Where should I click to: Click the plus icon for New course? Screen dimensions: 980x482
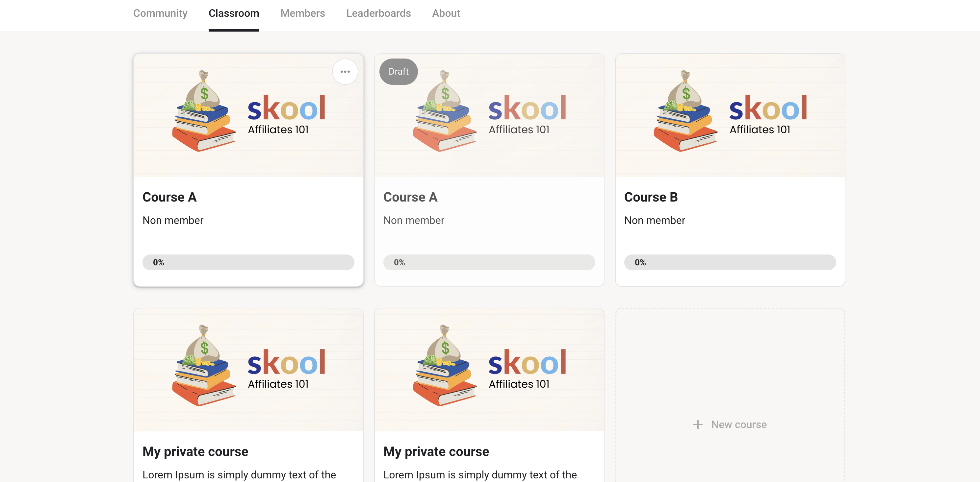[x=698, y=424]
